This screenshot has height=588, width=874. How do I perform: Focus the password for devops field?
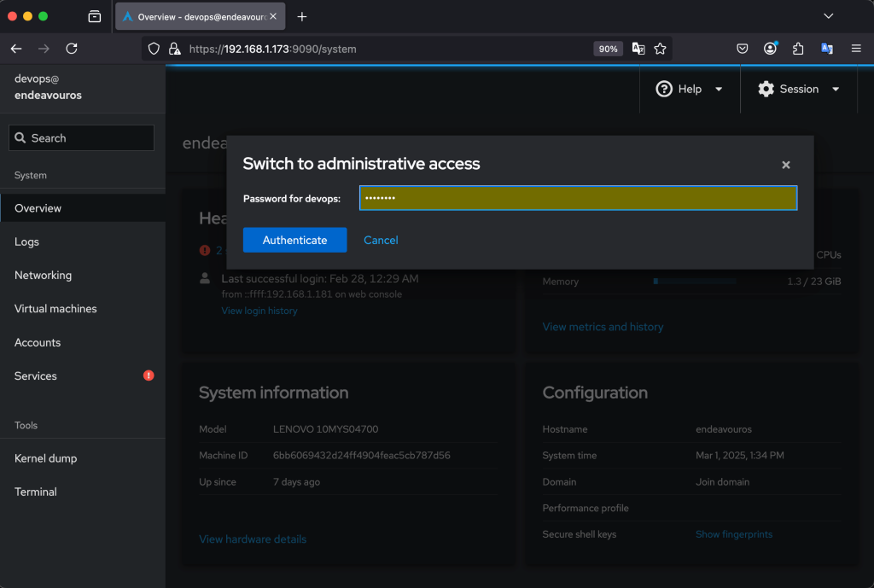point(578,198)
